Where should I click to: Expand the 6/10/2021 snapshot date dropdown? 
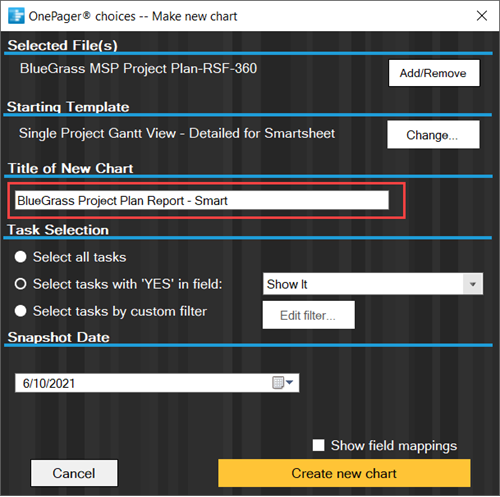point(289,383)
